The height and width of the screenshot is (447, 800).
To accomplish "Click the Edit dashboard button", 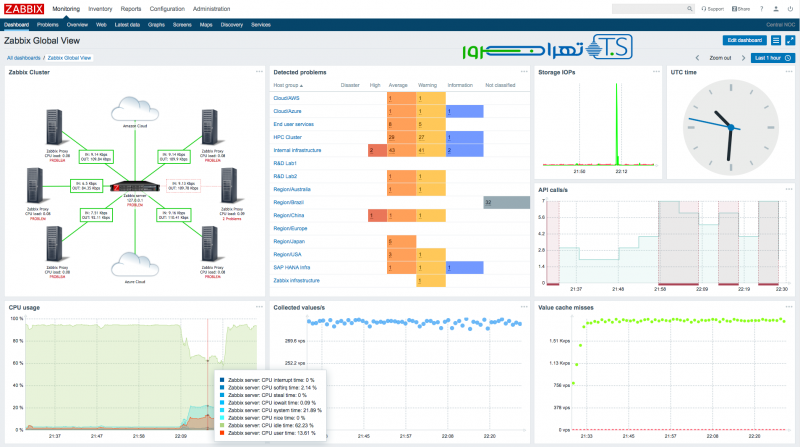I will point(743,40).
